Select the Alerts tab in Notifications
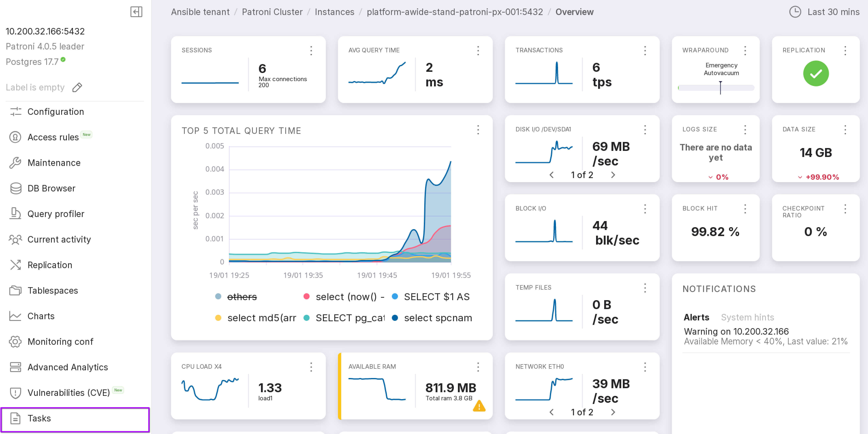This screenshot has height=434, width=868. pos(696,317)
